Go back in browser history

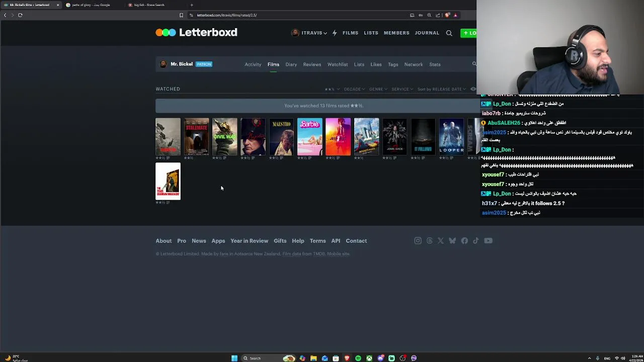(5, 15)
